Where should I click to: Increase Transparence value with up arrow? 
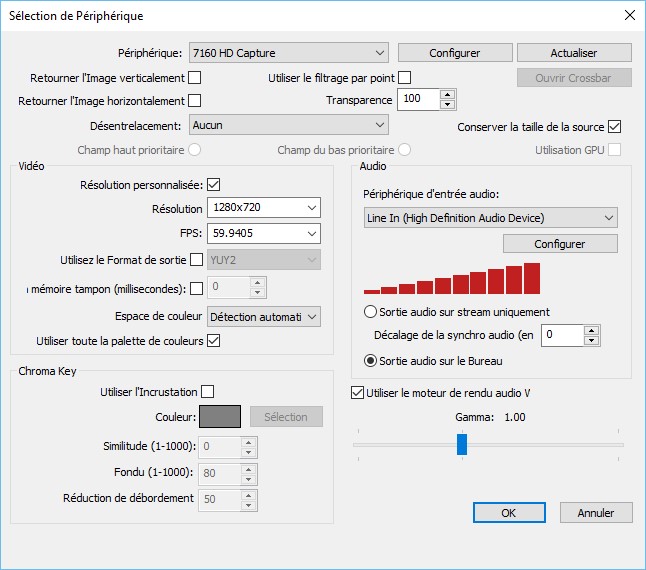(x=447, y=95)
